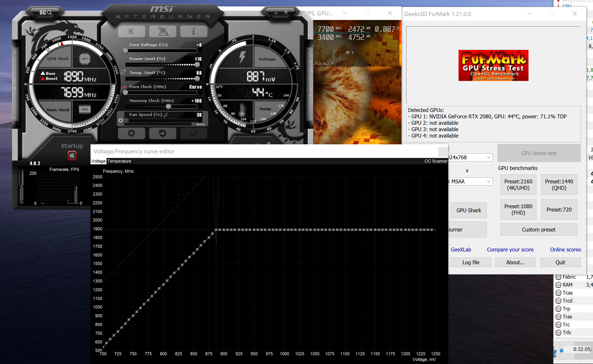Viewport: 593px width, 364px height.
Task: Open Afterburner settings gear button
Action: click(131, 133)
